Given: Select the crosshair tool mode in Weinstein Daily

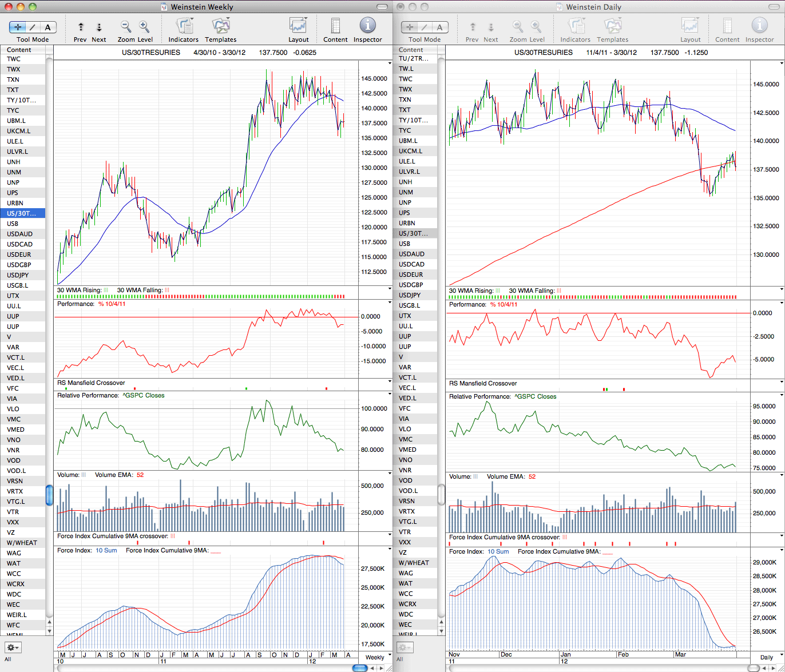Looking at the screenshot, I should 410,27.
